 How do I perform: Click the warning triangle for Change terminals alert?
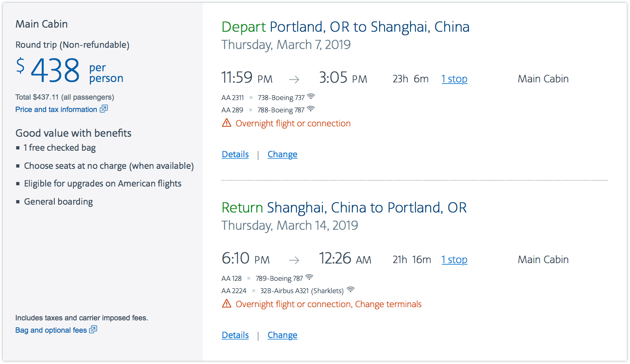pyautogui.click(x=226, y=304)
